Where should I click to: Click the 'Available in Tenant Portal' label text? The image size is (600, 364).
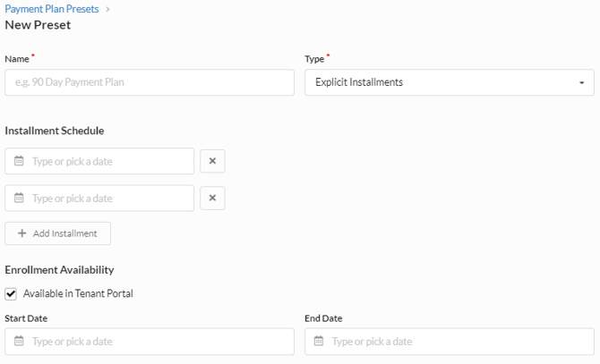click(x=78, y=293)
